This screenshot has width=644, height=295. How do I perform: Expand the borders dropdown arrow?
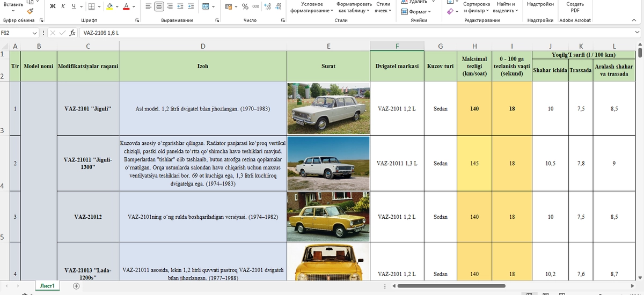(x=100, y=6)
